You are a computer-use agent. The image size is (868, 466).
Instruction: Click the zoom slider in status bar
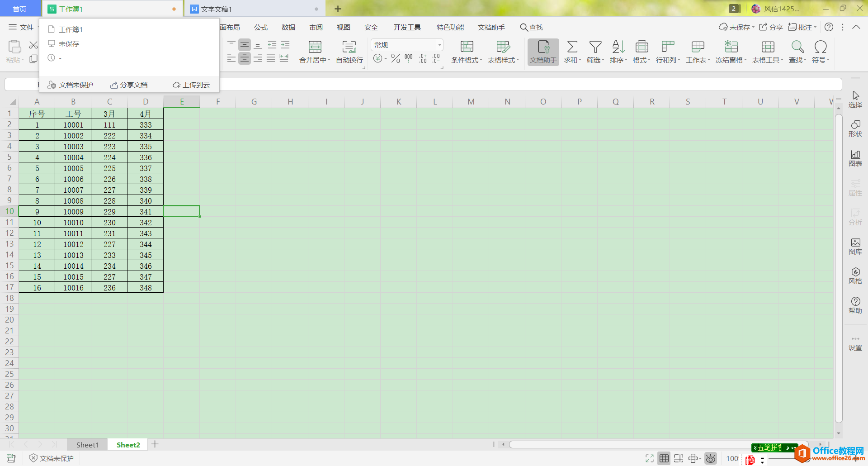pyautogui.click(x=809, y=459)
